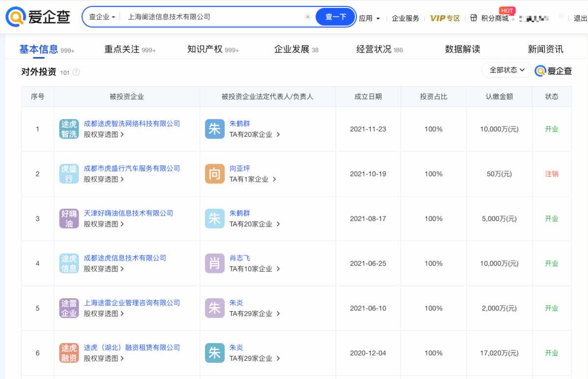Click the 17,020万(元) amount cell
Image resolution: width=588 pixels, height=379 pixels.
click(x=499, y=353)
